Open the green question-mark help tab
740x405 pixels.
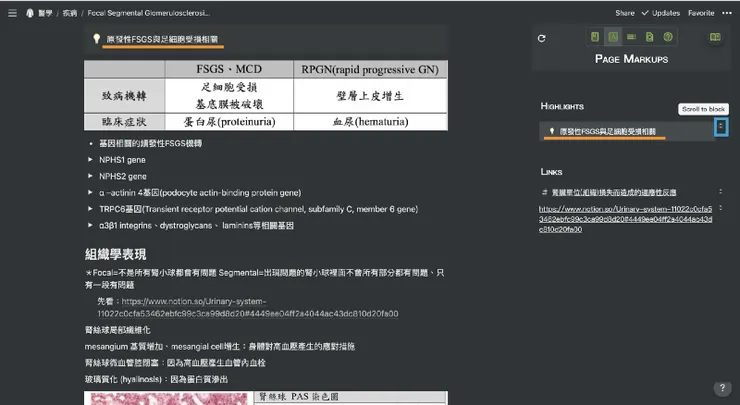click(668, 37)
